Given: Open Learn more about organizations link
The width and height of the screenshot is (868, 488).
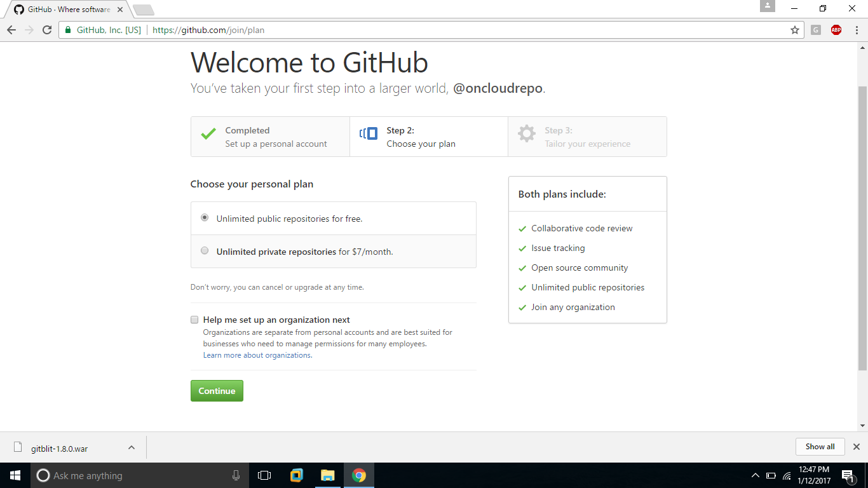Looking at the screenshot, I should coord(257,355).
